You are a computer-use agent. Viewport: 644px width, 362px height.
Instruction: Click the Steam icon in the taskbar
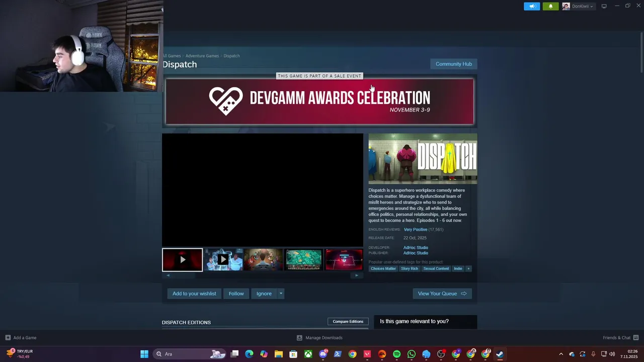point(500,354)
